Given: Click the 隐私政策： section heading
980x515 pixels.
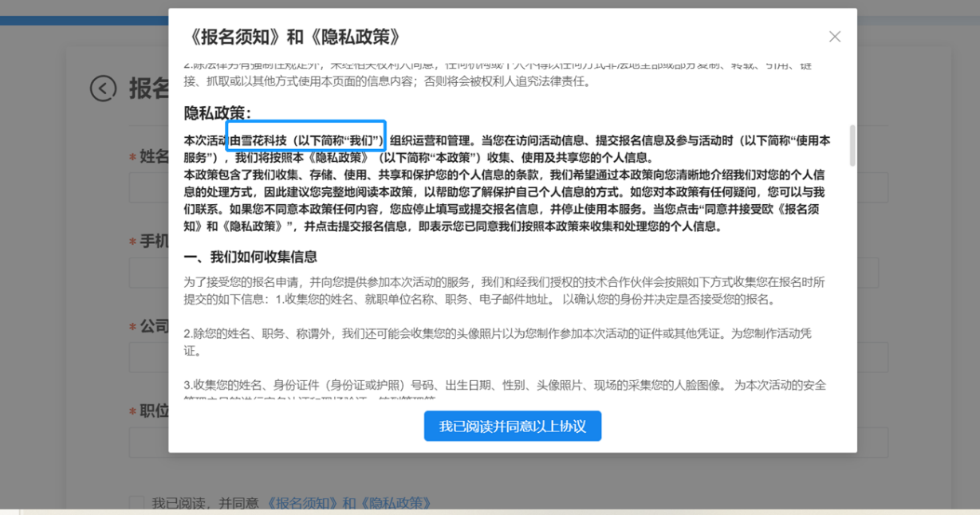Looking at the screenshot, I should point(218,113).
